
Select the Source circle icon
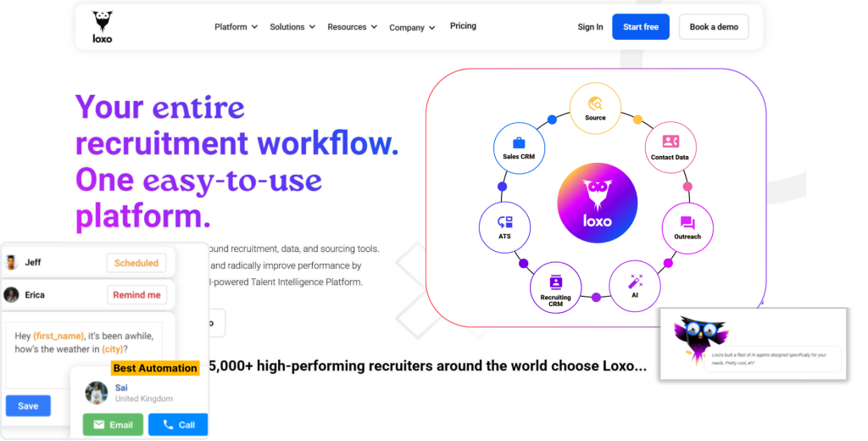[595, 108]
